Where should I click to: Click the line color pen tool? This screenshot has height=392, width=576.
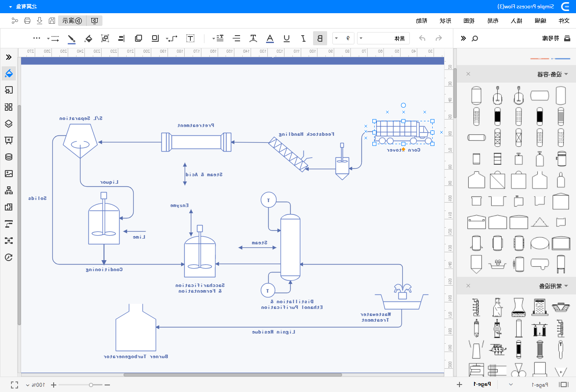[72, 39]
